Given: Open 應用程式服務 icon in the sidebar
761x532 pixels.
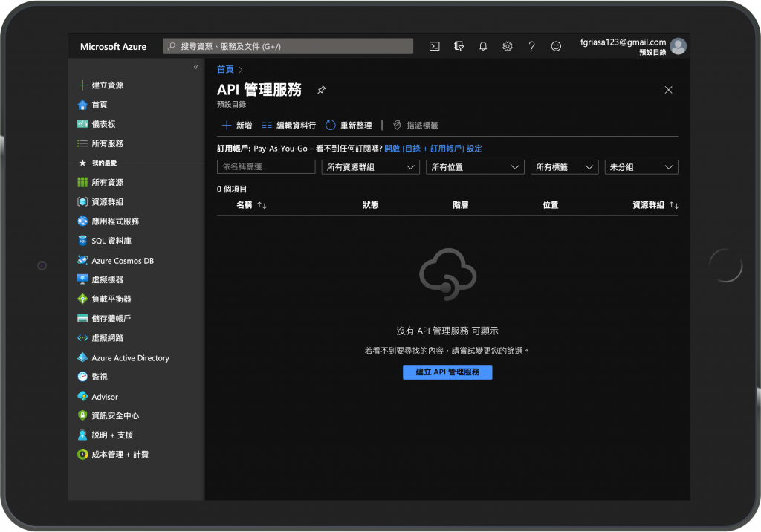Looking at the screenshot, I should 82,221.
